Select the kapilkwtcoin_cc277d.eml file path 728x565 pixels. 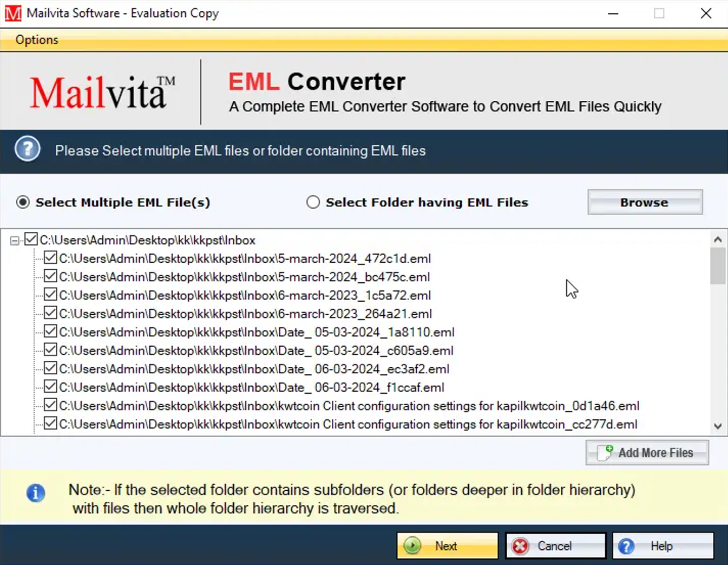click(x=349, y=424)
